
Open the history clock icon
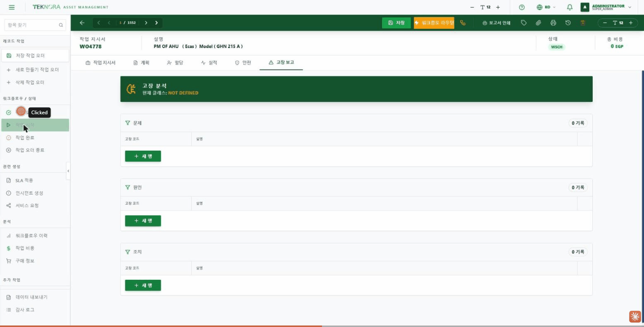(568, 23)
